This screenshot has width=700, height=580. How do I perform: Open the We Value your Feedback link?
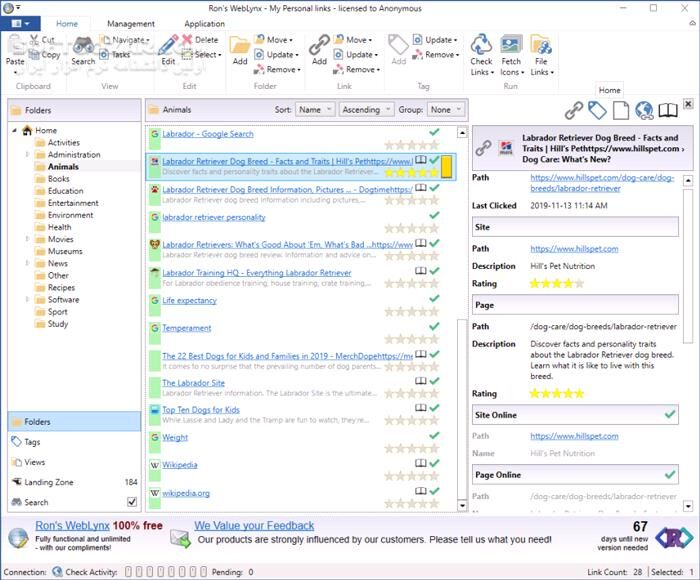[254, 525]
